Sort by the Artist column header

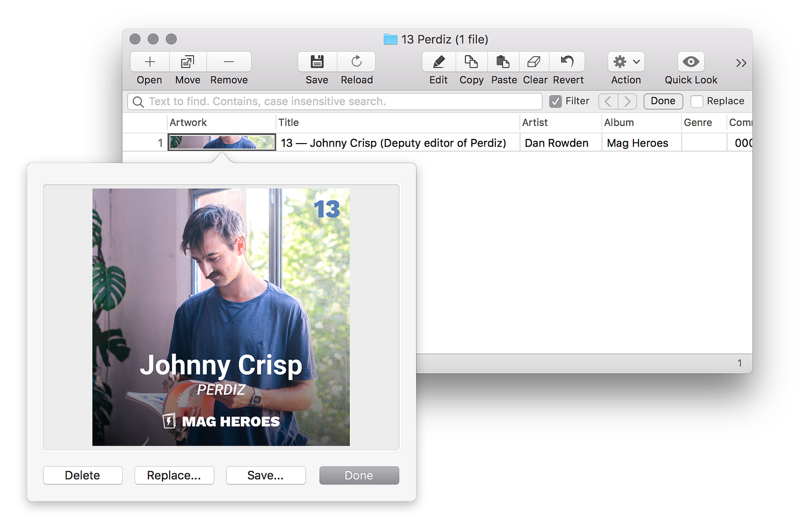(x=535, y=122)
